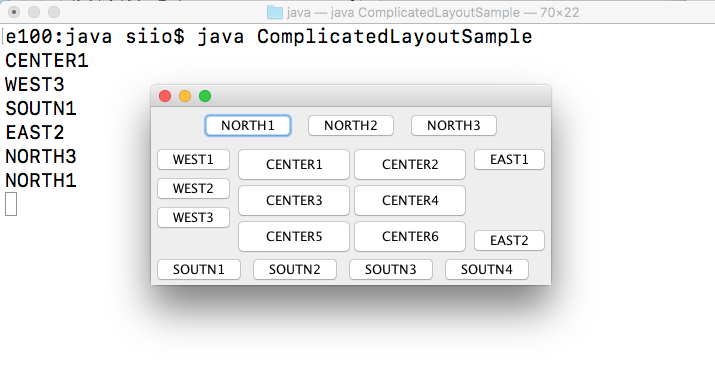This screenshot has width=715, height=375.
Task: Activate the SOUTN4 button
Action: [x=487, y=270]
